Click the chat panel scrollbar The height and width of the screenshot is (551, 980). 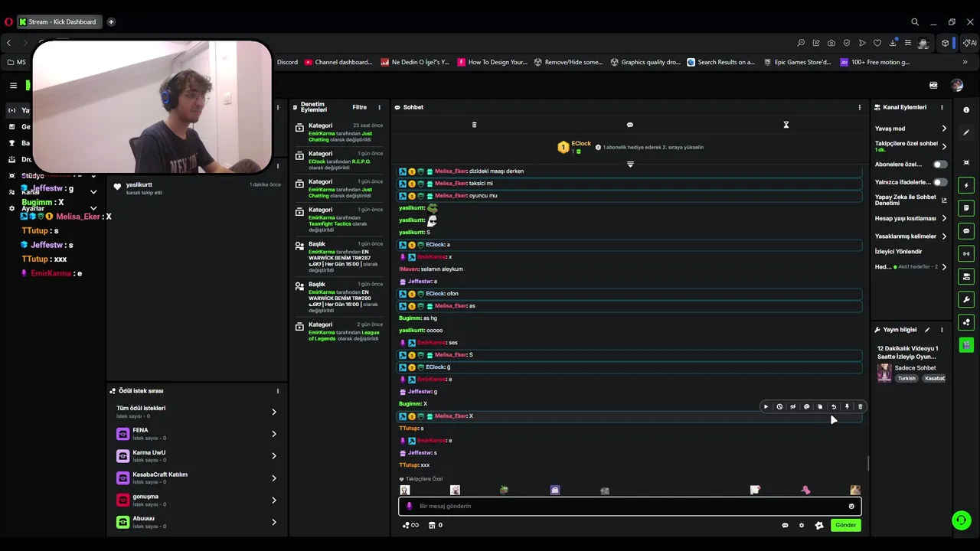pos(867,463)
